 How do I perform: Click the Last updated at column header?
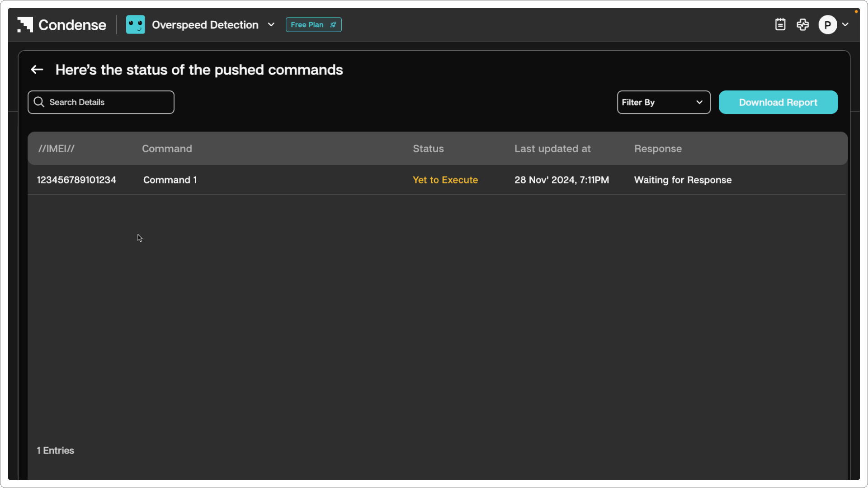(552, 149)
